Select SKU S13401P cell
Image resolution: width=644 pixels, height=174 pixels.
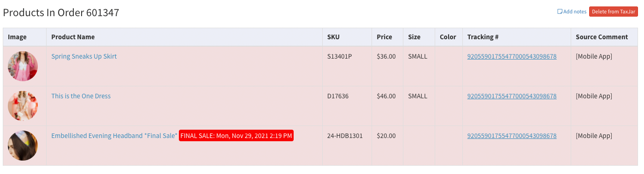tap(339, 56)
